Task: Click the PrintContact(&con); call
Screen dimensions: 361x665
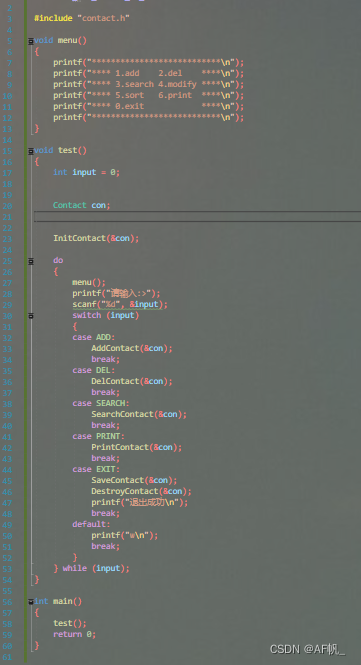Action: [x=137, y=447]
